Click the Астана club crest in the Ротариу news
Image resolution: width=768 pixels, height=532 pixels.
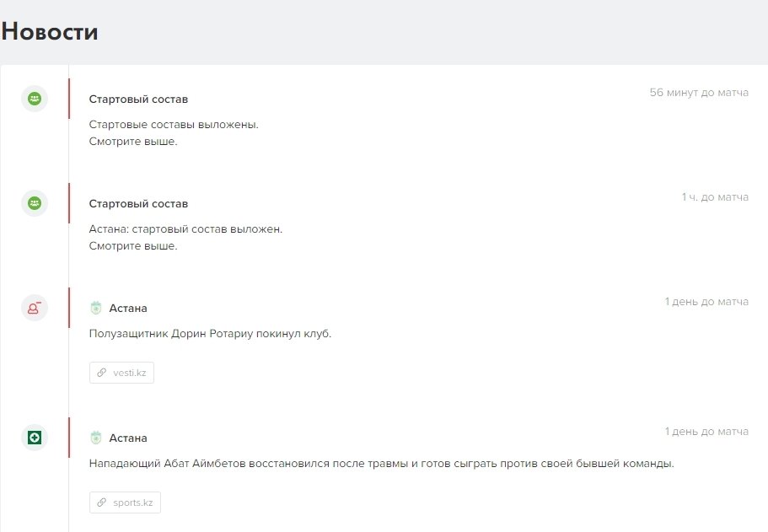click(x=96, y=309)
